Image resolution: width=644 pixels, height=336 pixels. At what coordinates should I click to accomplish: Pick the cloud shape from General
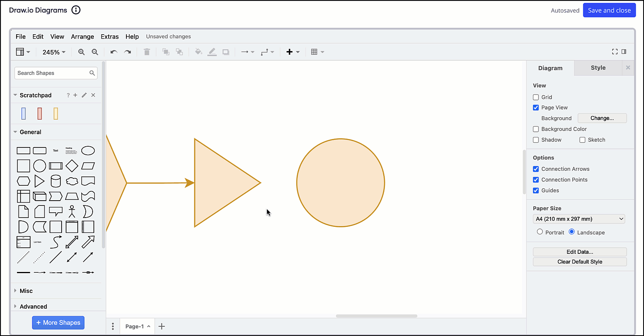pos(72,181)
